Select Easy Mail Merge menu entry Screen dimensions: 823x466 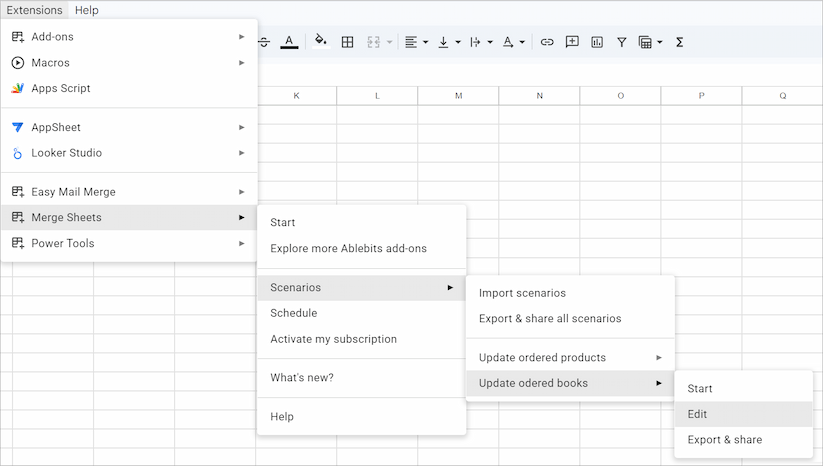coord(129,192)
